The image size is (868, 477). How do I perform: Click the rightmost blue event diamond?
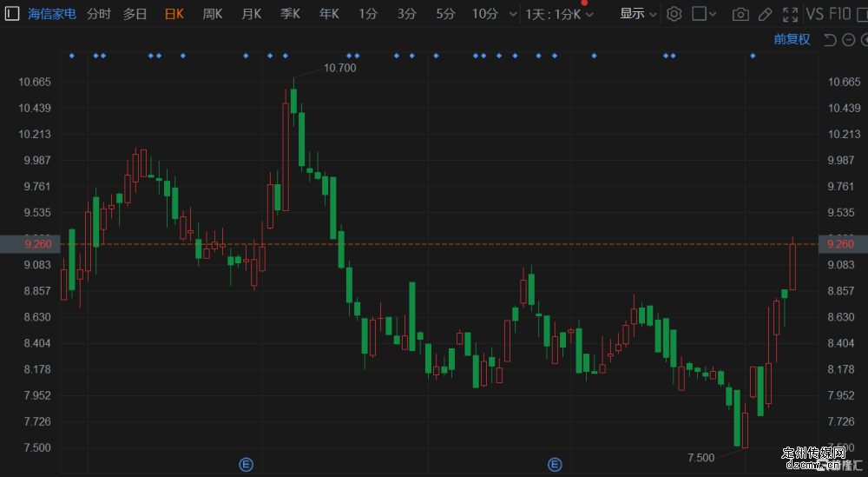(753, 56)
